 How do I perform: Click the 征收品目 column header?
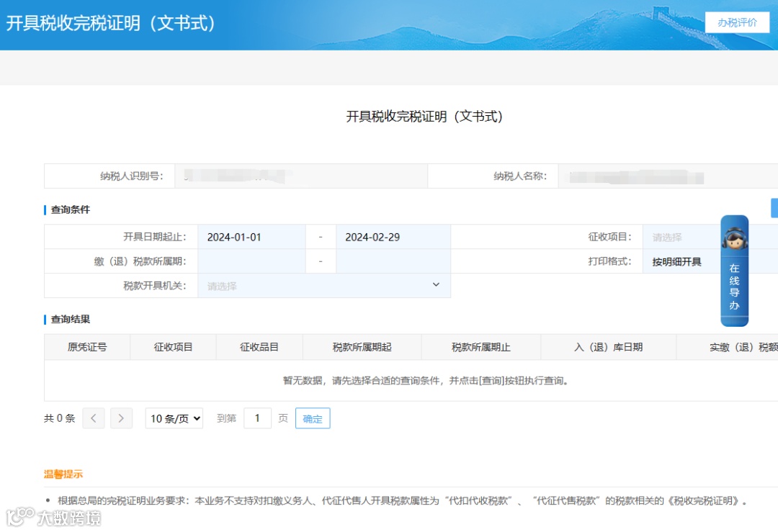click(259, 347)
